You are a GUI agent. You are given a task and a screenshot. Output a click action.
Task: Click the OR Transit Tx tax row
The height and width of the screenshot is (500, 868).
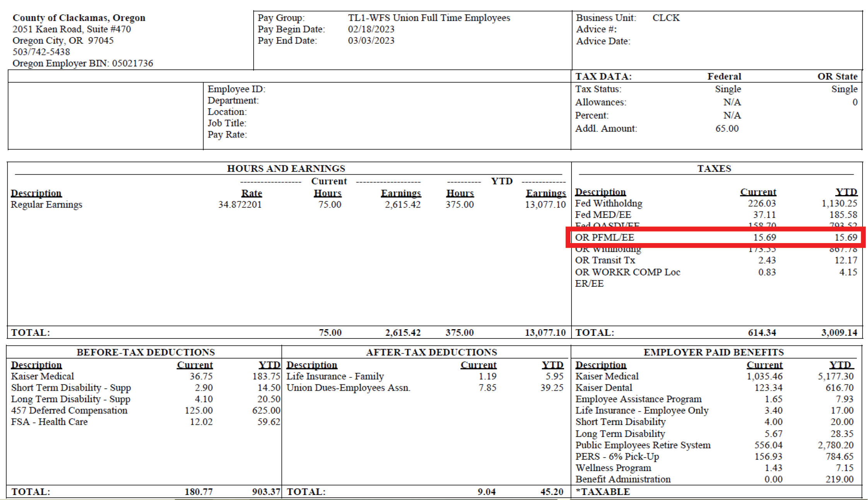(605, 260)
